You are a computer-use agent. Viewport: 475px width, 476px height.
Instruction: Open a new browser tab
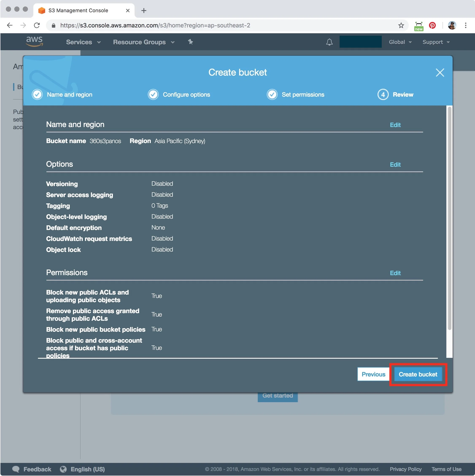pyautogui.click(x=144, y=11)
